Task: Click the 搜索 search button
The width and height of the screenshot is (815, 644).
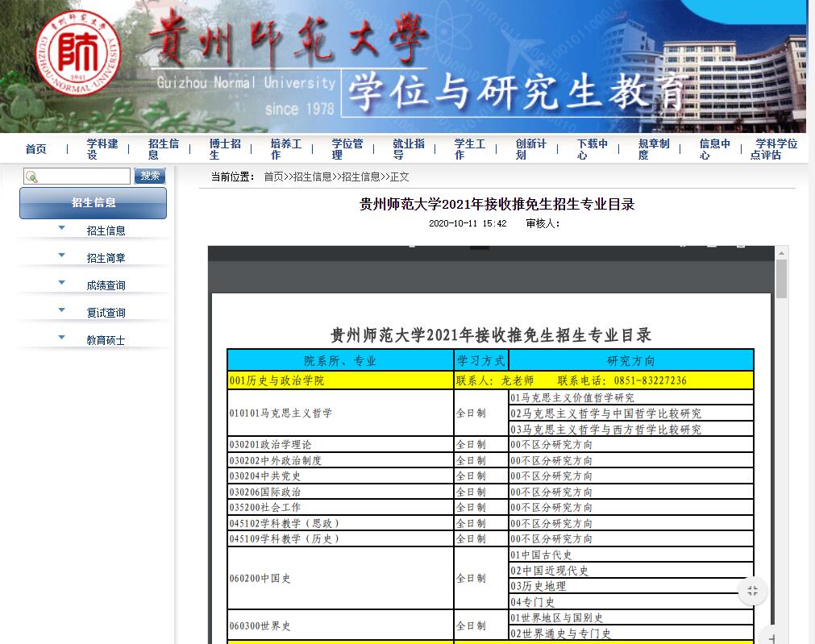Action: pyautogui.click(x=150, y=177)
